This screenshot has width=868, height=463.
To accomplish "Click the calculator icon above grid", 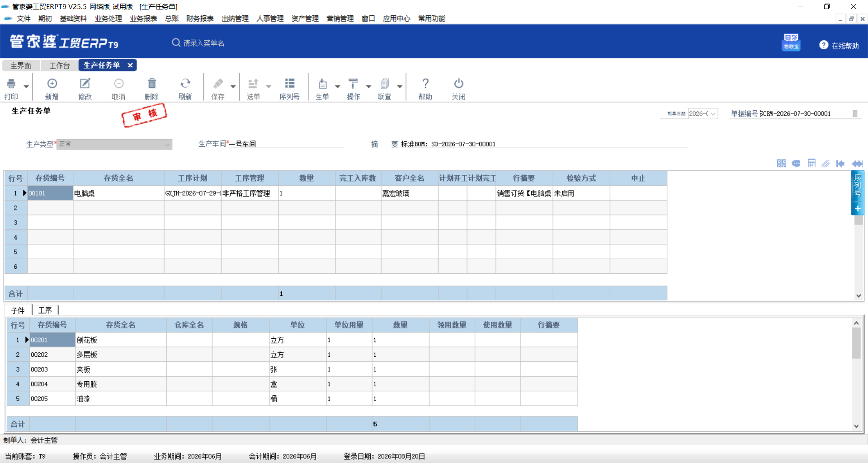I will [811, 164].
